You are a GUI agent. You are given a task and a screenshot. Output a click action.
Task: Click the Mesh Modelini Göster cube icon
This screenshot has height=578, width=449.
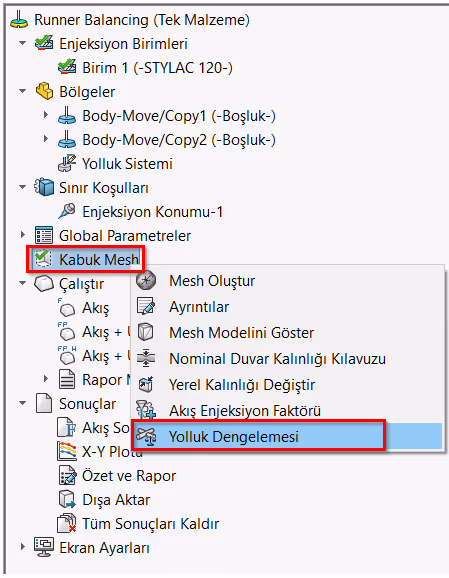[x=145, y=332]
